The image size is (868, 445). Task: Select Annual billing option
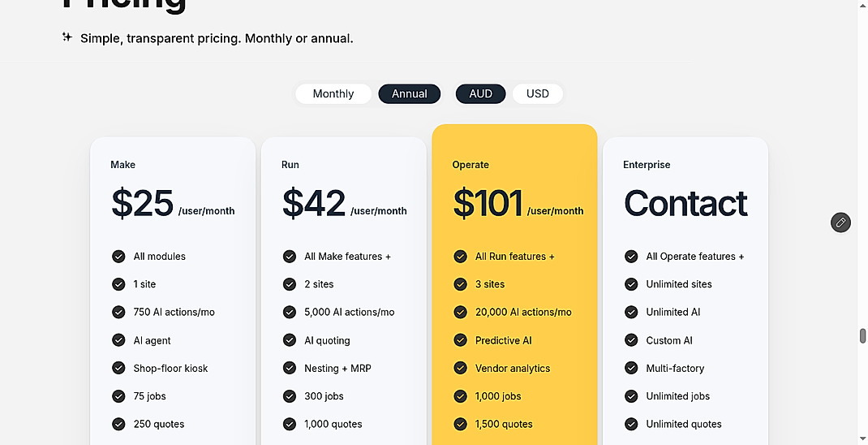[x=410, y=93]
